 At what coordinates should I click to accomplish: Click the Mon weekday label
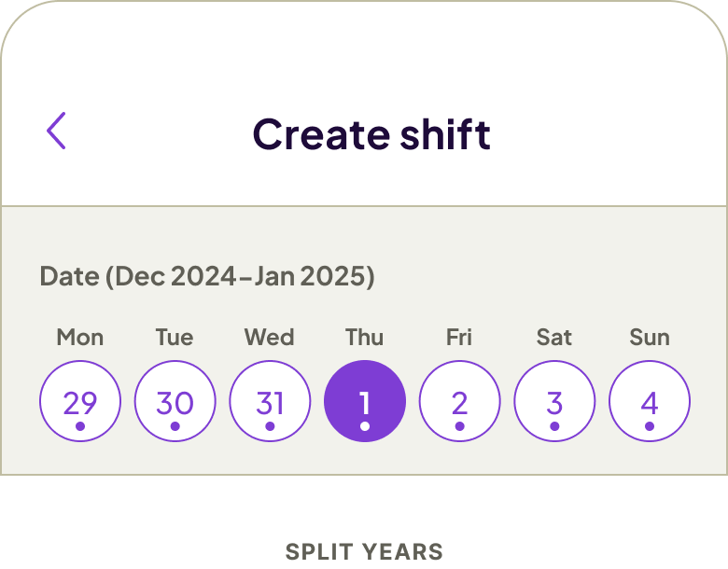[80, 337]
